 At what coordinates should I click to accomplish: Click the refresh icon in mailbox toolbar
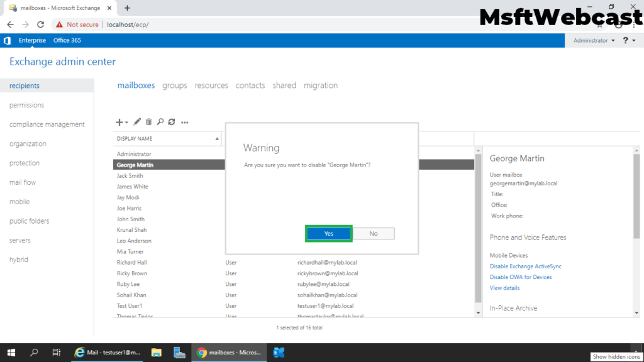172,122
